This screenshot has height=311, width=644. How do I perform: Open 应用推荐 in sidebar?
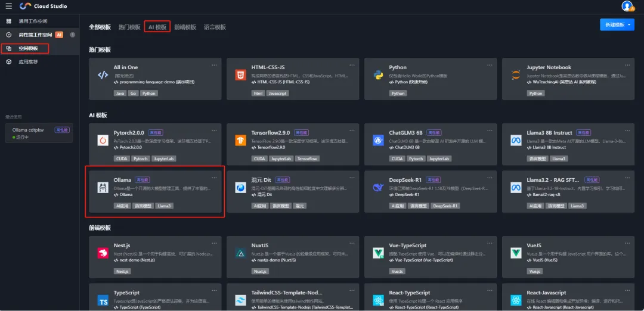coord(39,62)
